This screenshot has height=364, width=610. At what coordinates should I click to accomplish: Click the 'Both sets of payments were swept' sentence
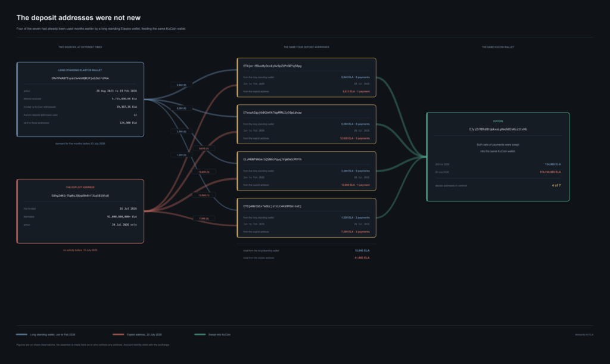coord(498,145)
